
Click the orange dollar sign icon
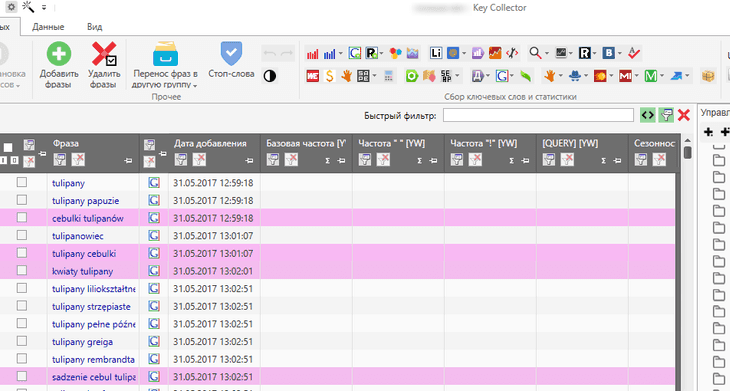point(330,75)
